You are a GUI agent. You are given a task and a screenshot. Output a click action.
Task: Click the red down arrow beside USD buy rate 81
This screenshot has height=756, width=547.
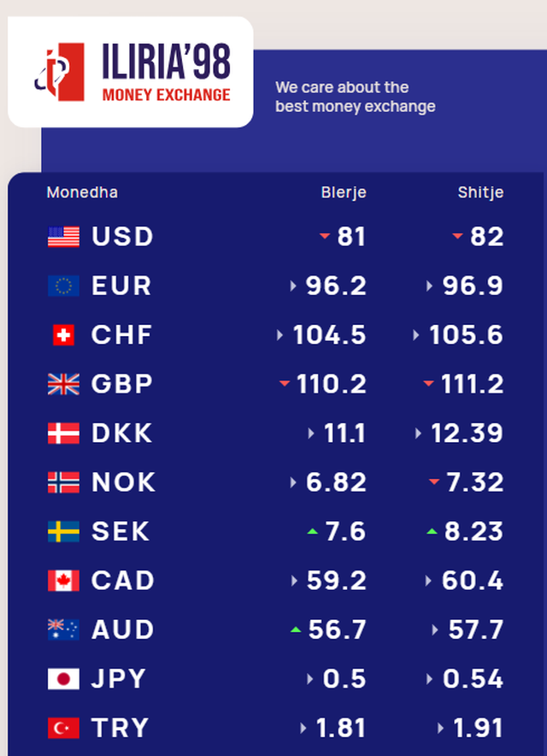click(324, 236)
